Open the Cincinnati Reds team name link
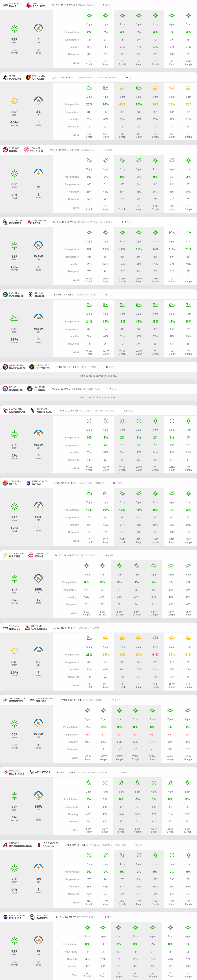 pos(39,222)
